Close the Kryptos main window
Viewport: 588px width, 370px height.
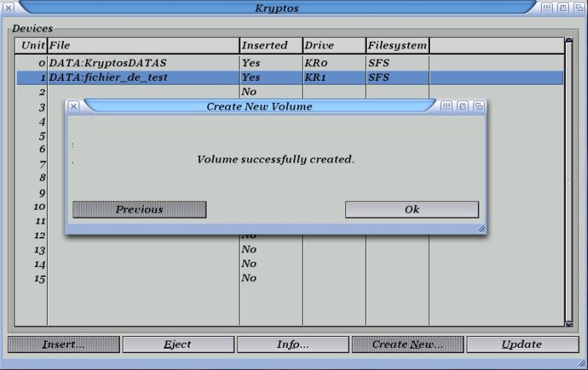(x=8, y=7)
